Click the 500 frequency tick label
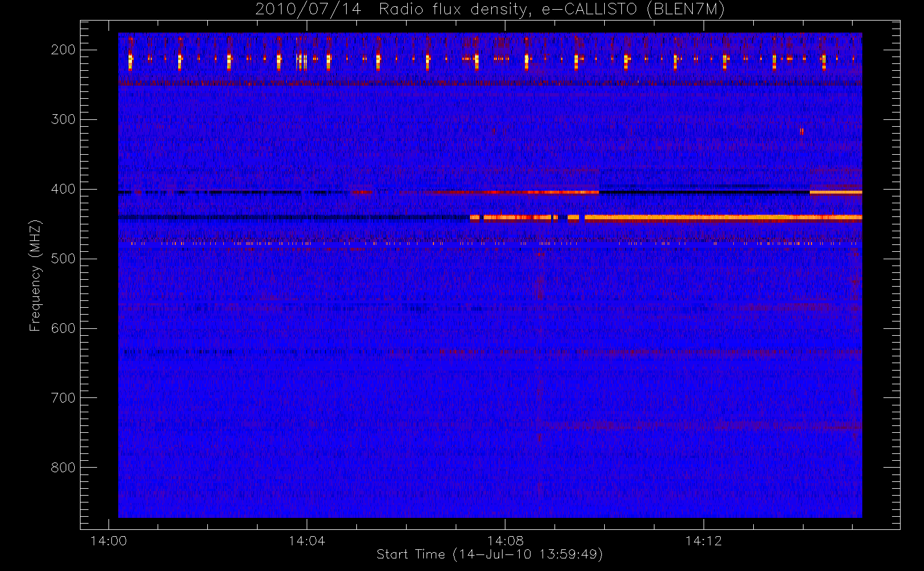 63,259
